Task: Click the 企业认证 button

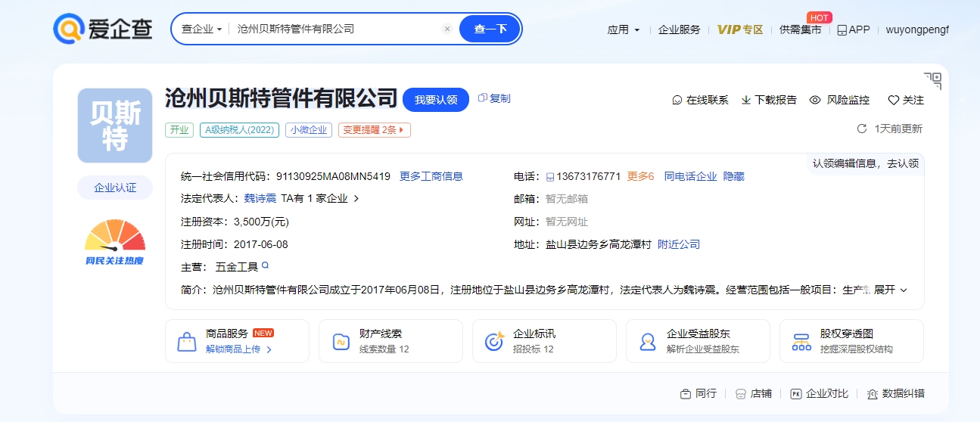Action: [115, 188]
